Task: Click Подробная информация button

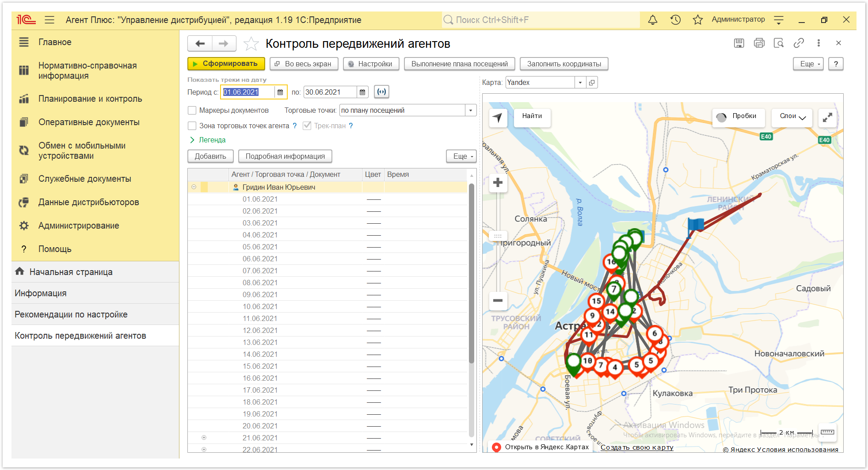Action: tap(285, 156)
